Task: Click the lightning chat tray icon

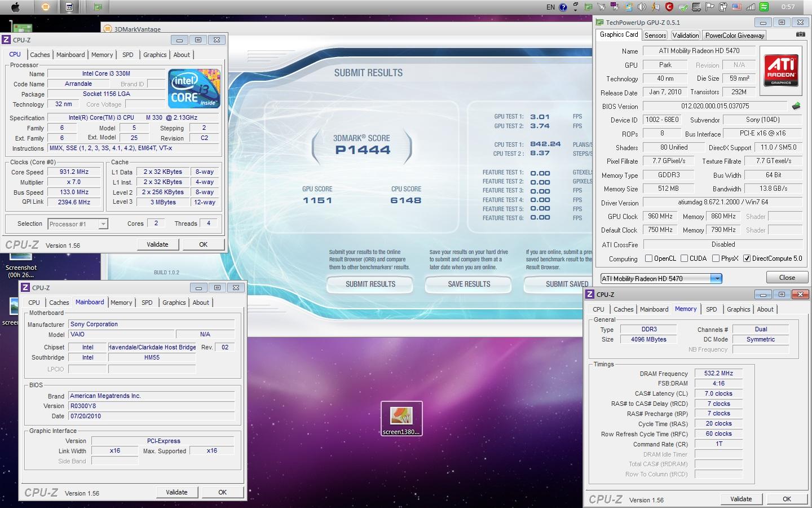Action: click(x=655, y=7)
